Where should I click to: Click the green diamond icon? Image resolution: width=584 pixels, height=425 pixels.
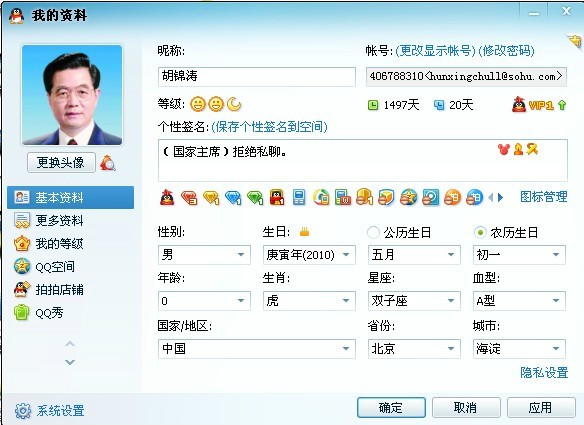pyautogui.click(x=255, y=198)
